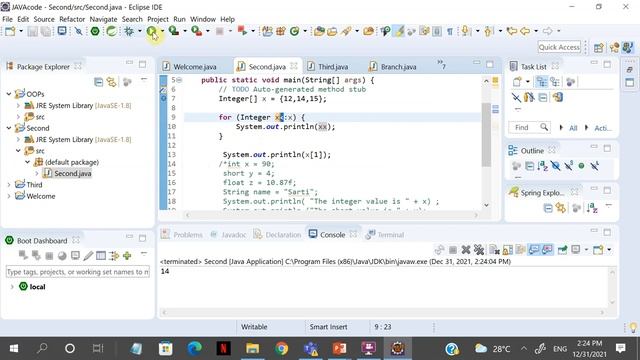This screenshot has width=640, height=360.
Task: Click Remove Launch icon in Console toolbar
Action: (466, 249)
